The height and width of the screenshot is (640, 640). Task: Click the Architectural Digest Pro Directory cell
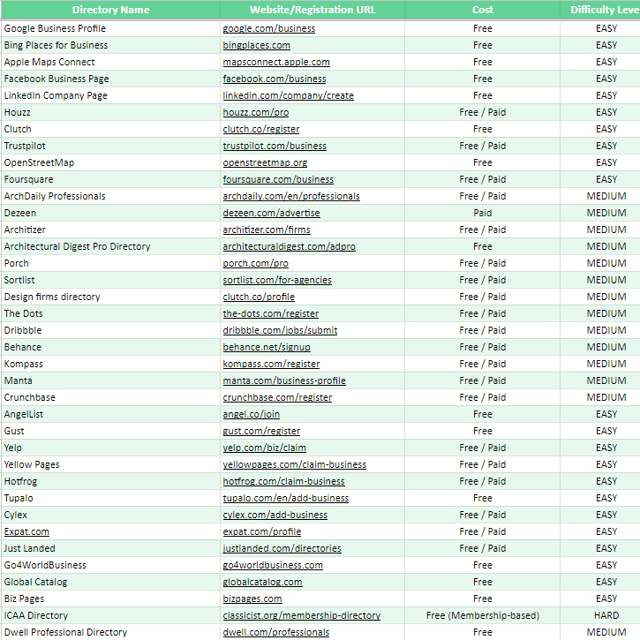tap(111, 247)
